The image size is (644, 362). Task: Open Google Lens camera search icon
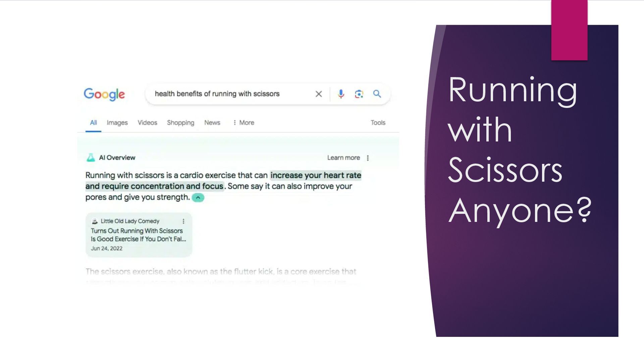[359, 94]
